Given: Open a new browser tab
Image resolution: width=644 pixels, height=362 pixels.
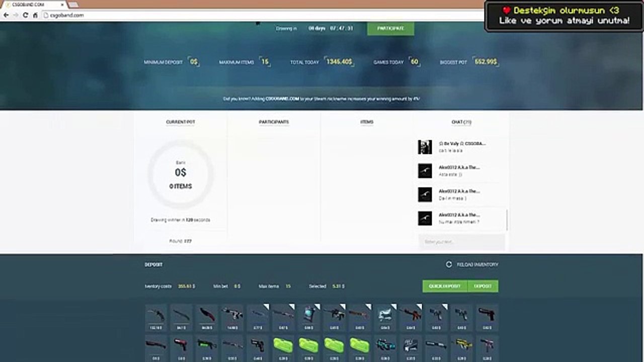Looking at the screenshot, I should point(73,5).
